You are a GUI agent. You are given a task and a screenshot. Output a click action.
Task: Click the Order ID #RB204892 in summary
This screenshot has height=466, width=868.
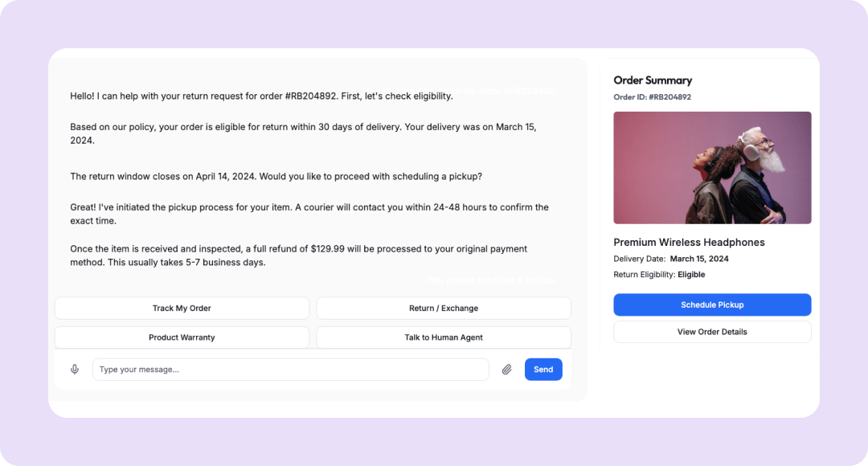pyautogui.click(x=652, y=97)
